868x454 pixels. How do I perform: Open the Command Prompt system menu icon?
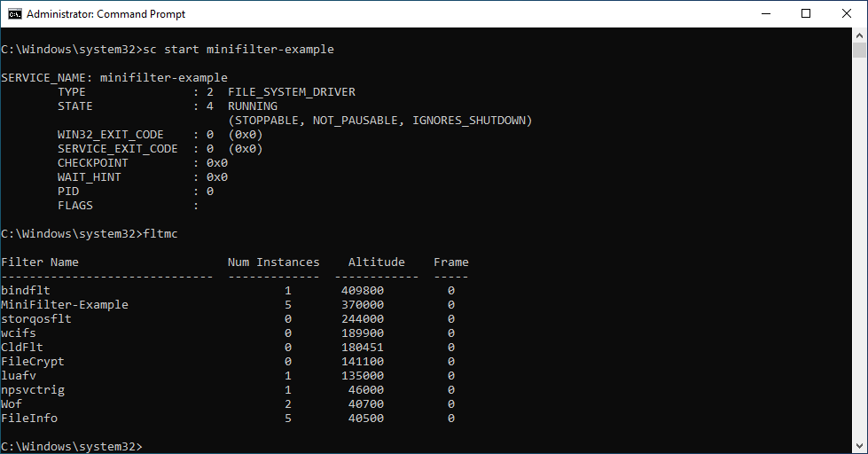[x=15, y=14]
